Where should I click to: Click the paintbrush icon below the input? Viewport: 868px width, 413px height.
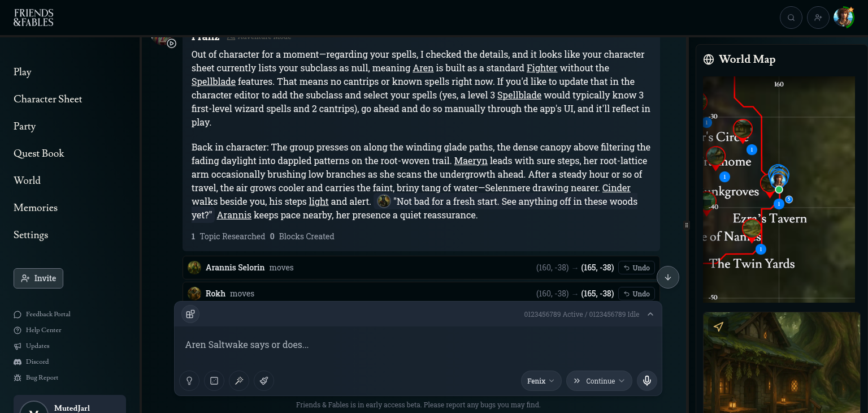(264, 381)
